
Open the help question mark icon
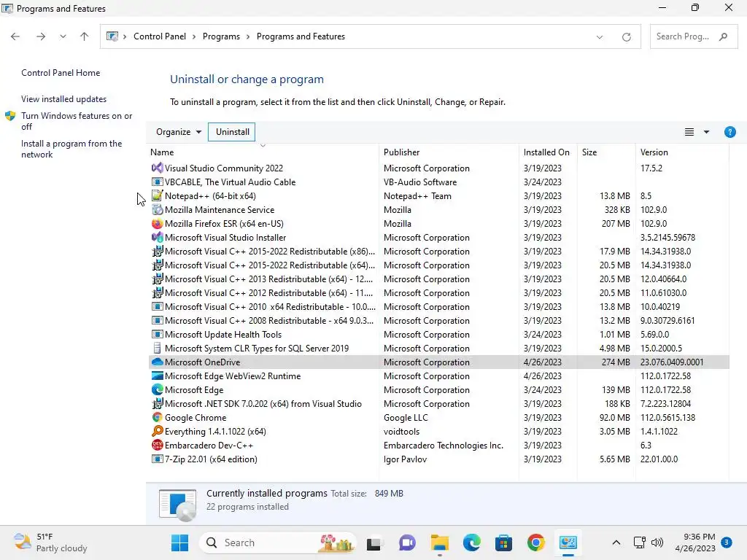pyautogui.click(x=729, y=132)
